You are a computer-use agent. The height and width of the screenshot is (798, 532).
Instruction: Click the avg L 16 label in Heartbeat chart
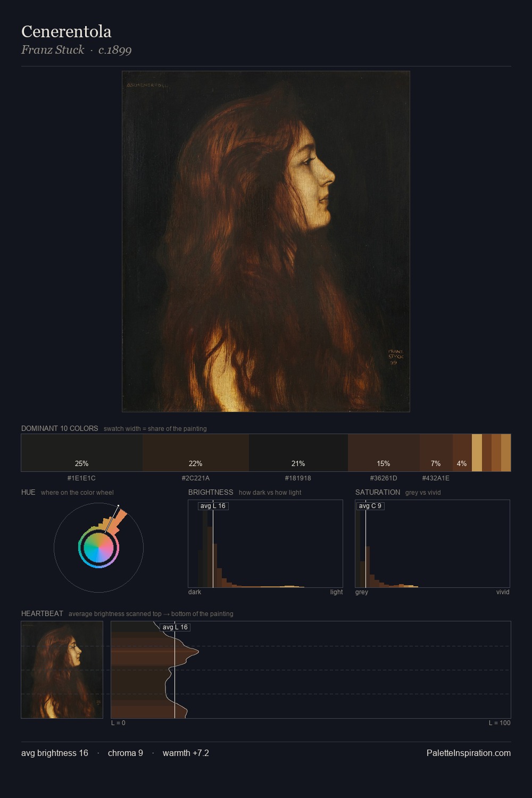[x=175, y=627]
